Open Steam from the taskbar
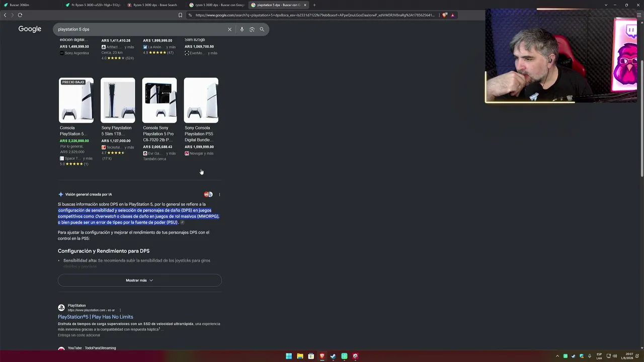Viewport: 644px width, 362px height. click(333, 356)
